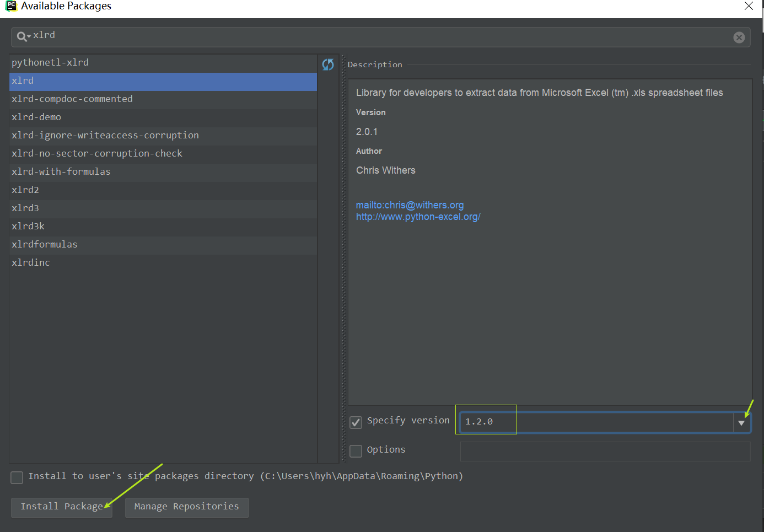
Task: Click the library description text
Action: pos(539,93)
